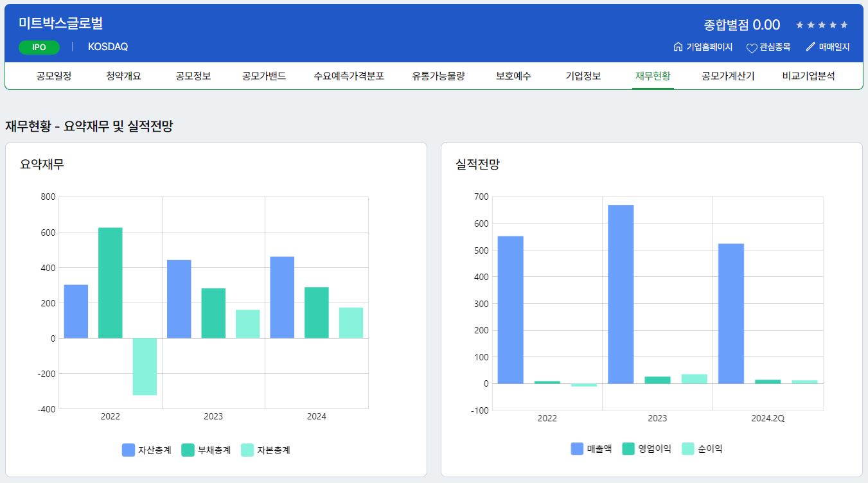Open the 공모일정 tab
This screenshot has width=868, height=483.
54,76
